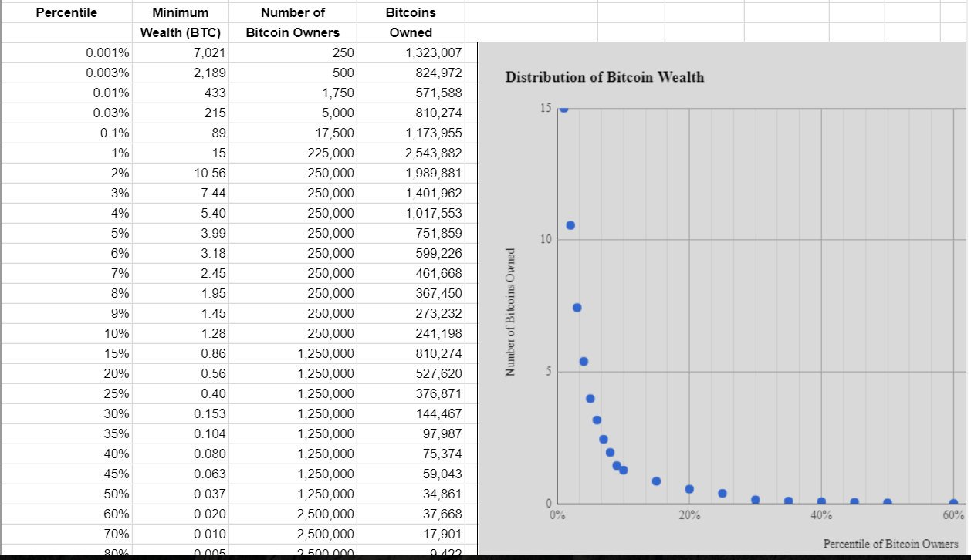Click the 10 label on the chart y-axis
971x560 pixels.
tap(546, 240)
